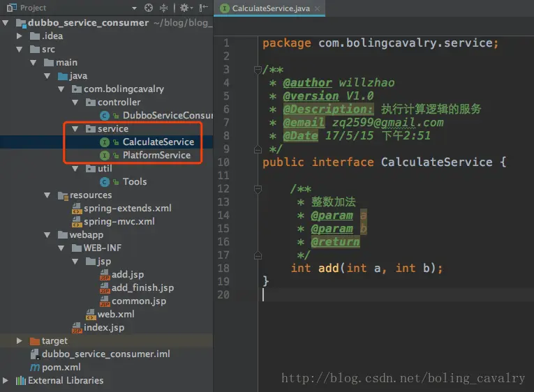Fold the method Javadoc at line 12
534x392 pixels.
click(258, 189)
